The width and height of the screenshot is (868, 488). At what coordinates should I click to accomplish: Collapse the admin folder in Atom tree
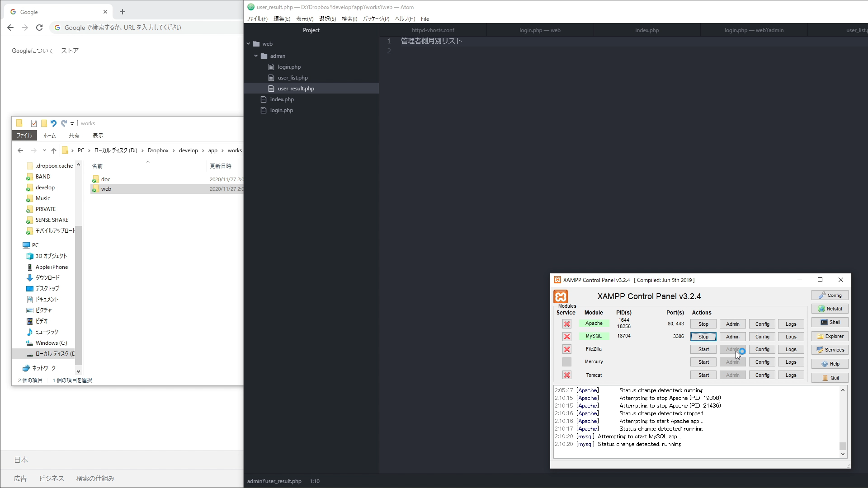[256, 56]
